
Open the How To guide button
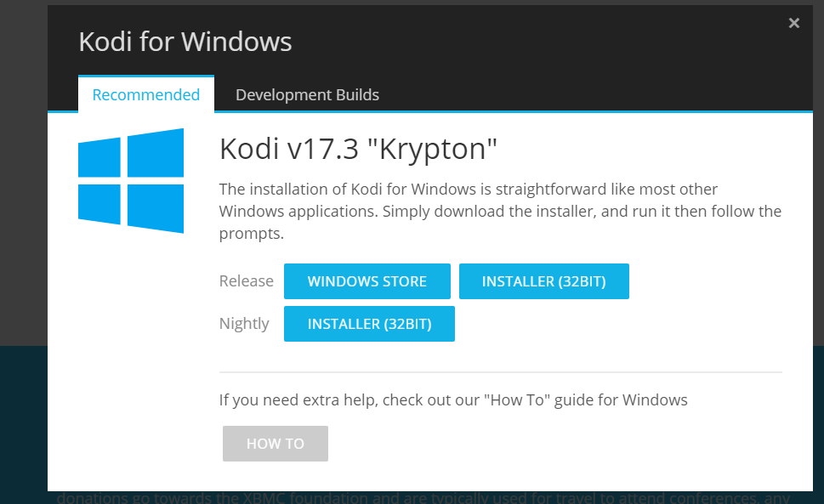(x=275, y=444)
